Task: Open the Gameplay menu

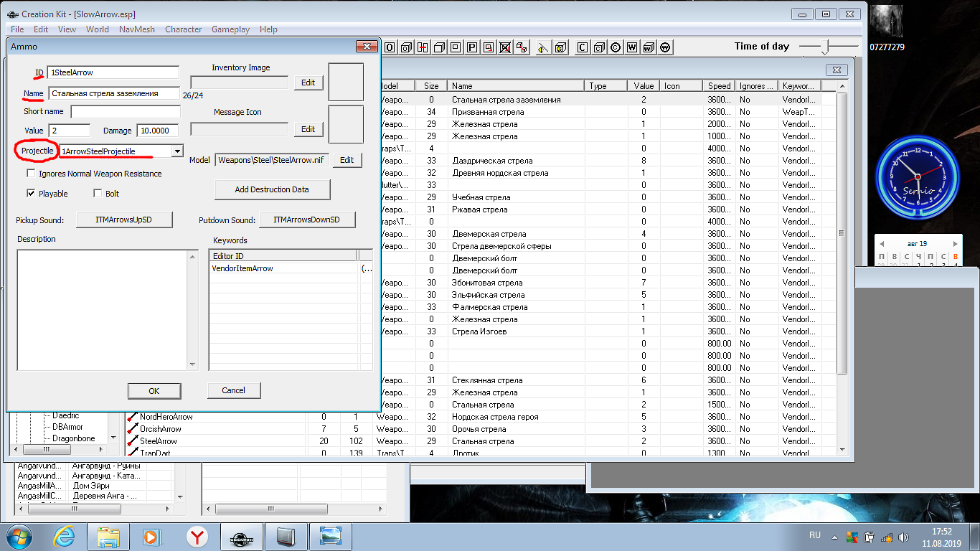Action: point(230,29)
